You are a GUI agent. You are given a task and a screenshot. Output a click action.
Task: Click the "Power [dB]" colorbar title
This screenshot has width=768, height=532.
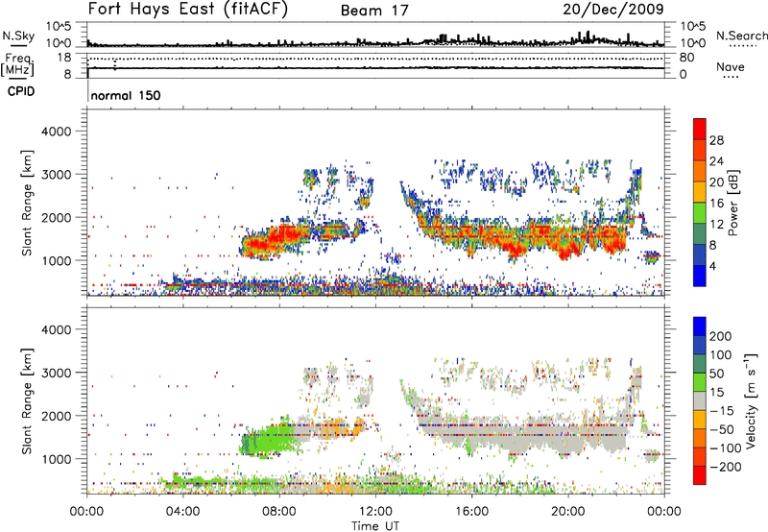pyautogui.click(x=732, y=203)
